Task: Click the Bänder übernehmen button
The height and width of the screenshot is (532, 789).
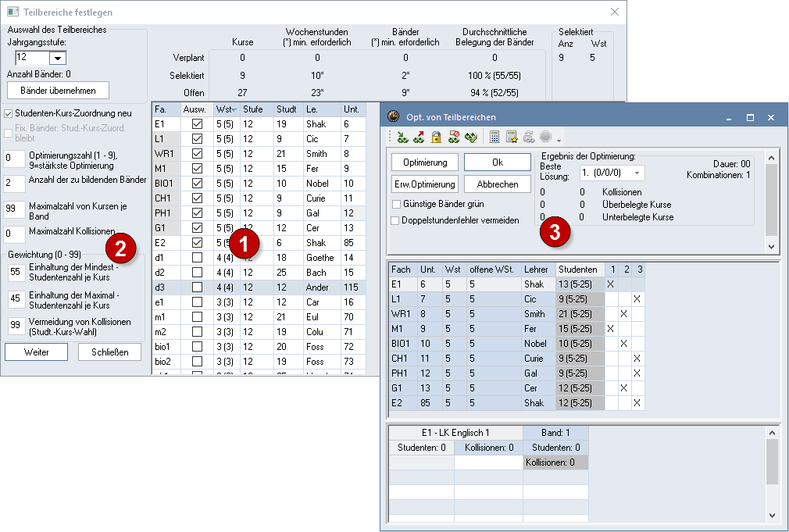Action: [x=58, y=91]
